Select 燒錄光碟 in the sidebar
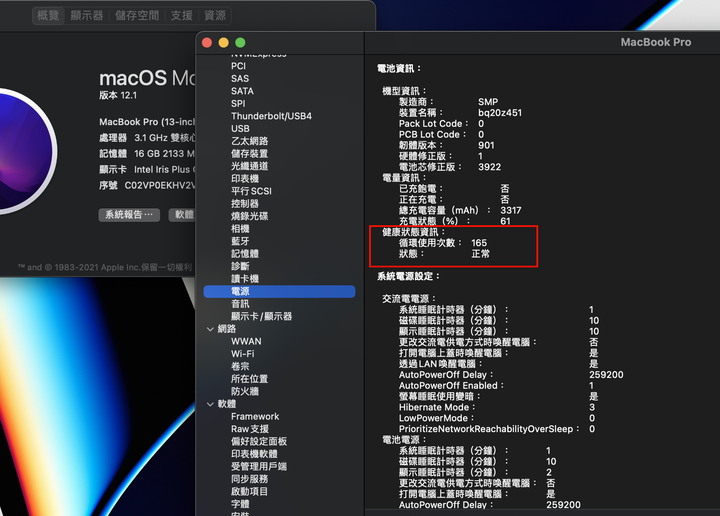Screen dimensions: 720x516 [249, 216]
